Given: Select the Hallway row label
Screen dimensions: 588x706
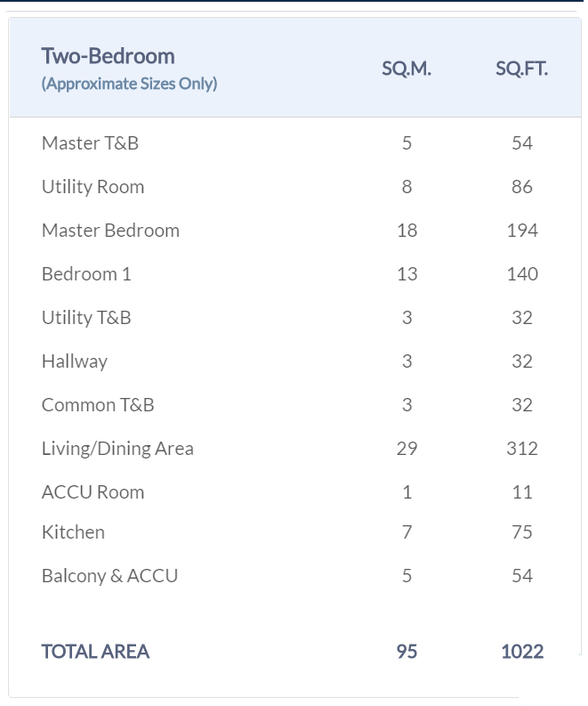Looking at the screenshot, I should [74, 361].
